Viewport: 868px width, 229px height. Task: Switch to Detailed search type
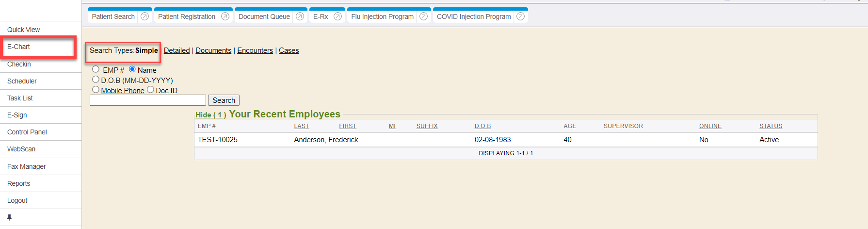177,50
